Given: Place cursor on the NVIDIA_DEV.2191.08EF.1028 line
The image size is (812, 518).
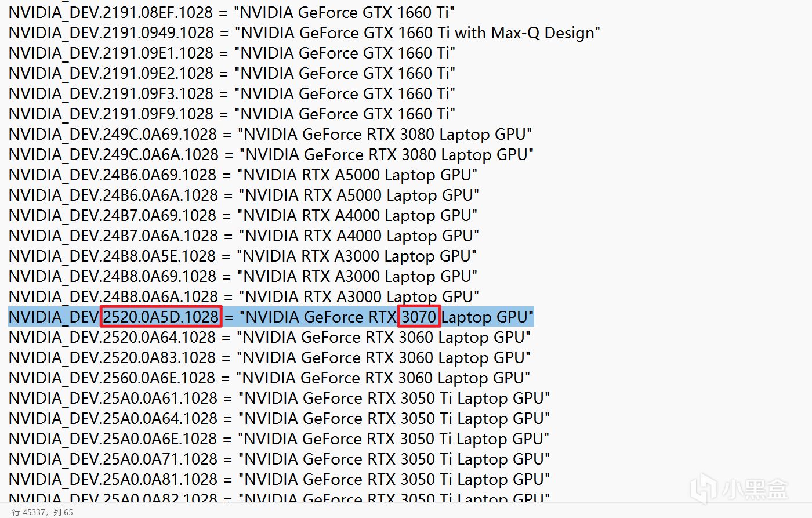Looking at the screenshot, I should 231,12.
